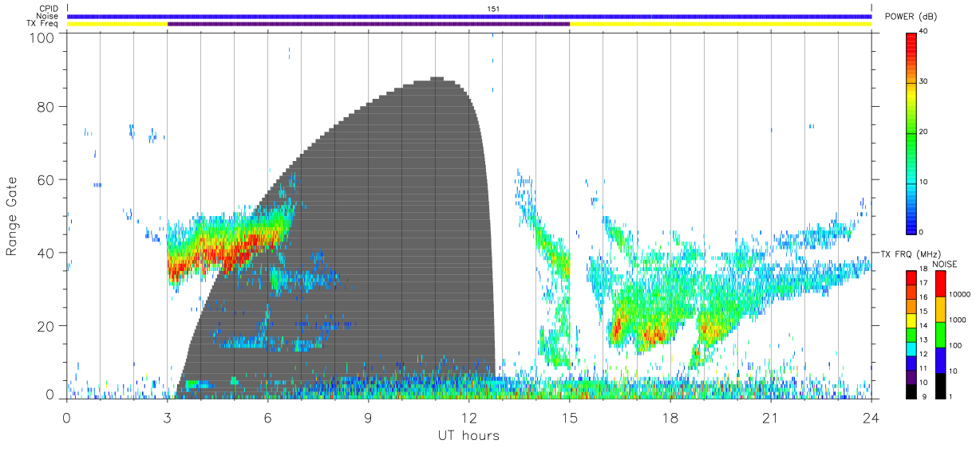Click the "Range Gate" y-axis title
The width and height of the screenshot is (980, 452).
[13, 217]
